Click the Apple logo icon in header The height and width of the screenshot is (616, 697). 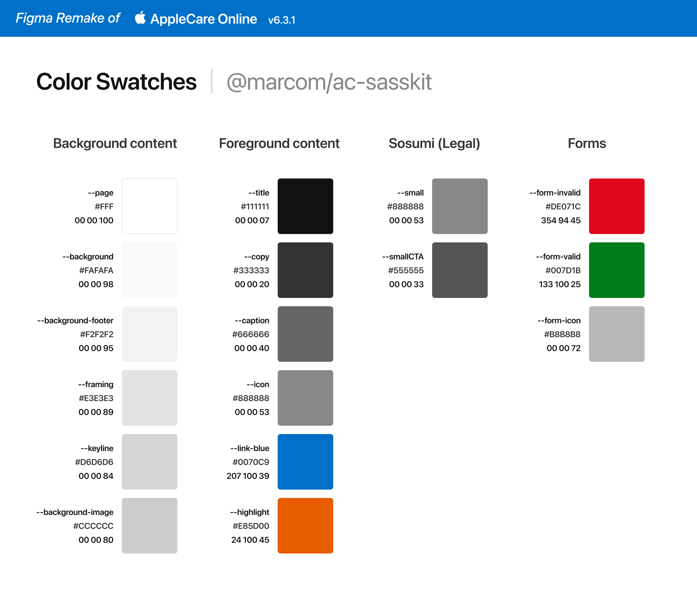coord(140,18)
